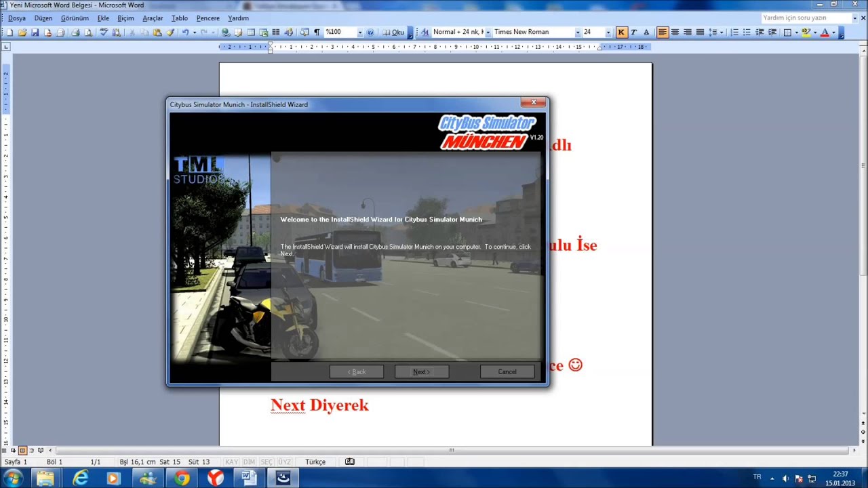This screenshot has height=488, width=868.
Task: Open the Dosya menu
Action: (x=17, y=18)
